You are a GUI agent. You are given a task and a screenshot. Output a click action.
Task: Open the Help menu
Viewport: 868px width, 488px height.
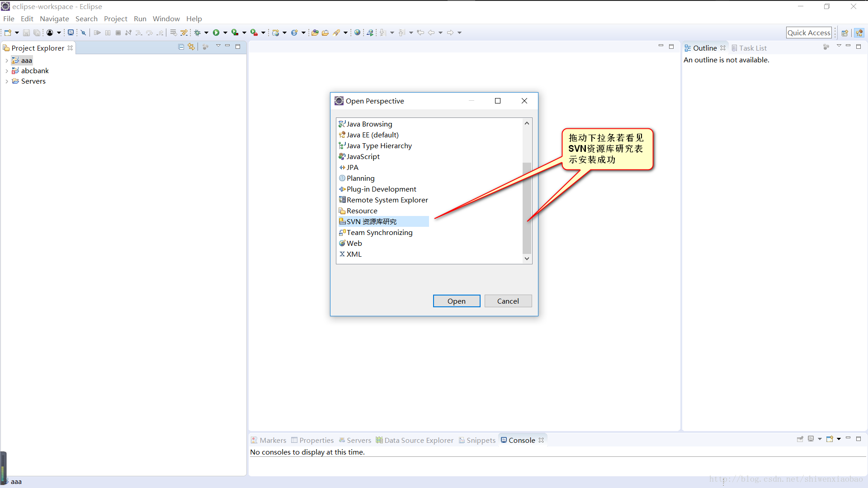pyautogui.click(x=194, y=19)
